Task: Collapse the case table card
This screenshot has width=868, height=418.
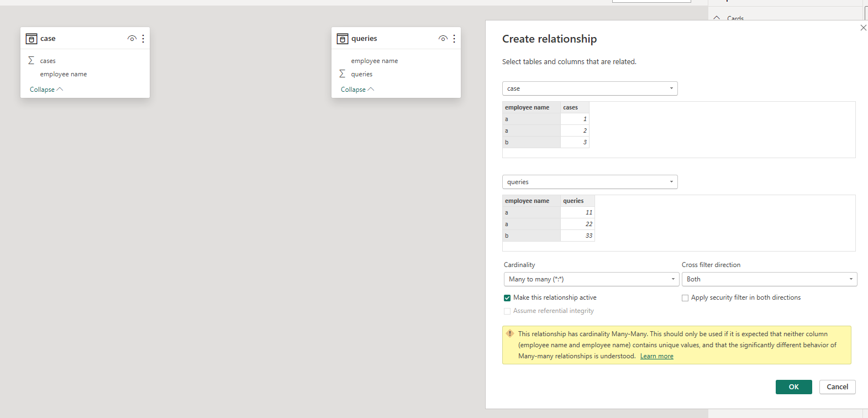Action: [x=46, y=90]
